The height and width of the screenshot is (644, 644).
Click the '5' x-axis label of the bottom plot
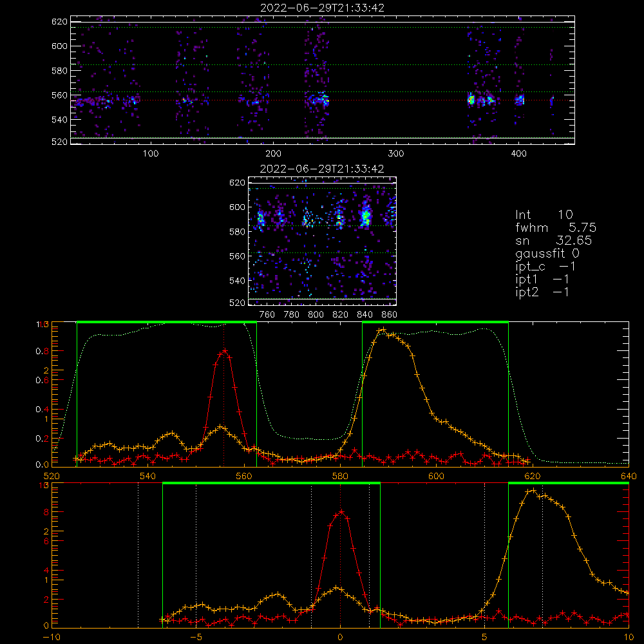(x=485, y=637)
